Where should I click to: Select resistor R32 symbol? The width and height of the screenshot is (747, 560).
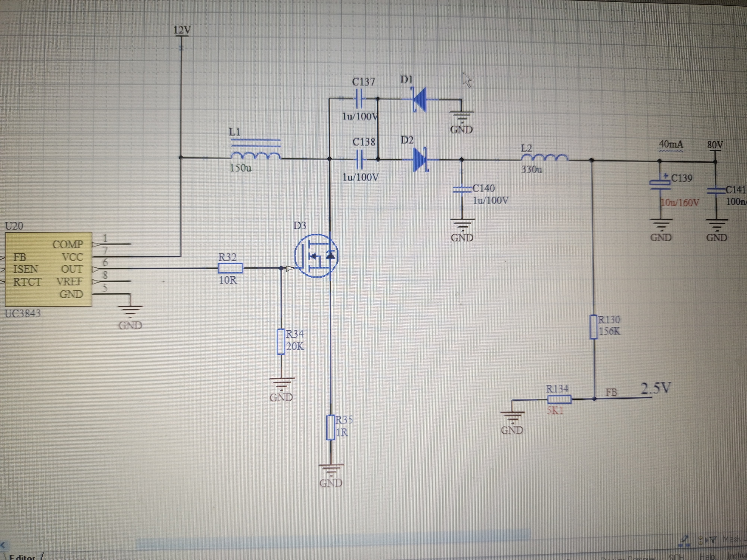(x=230, y=268)
